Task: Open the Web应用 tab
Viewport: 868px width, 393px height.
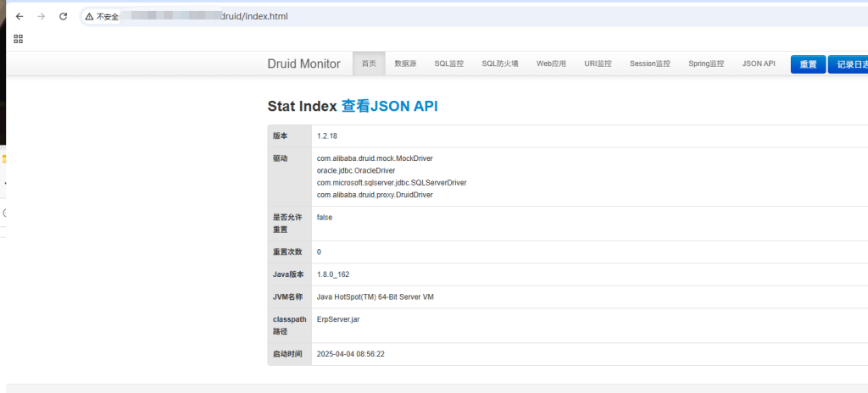Action: [551, 64]
